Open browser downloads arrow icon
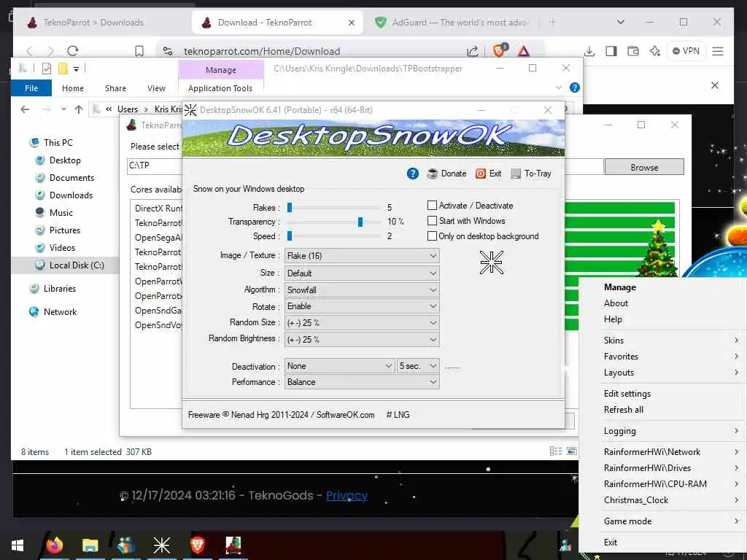 point(589,51)
